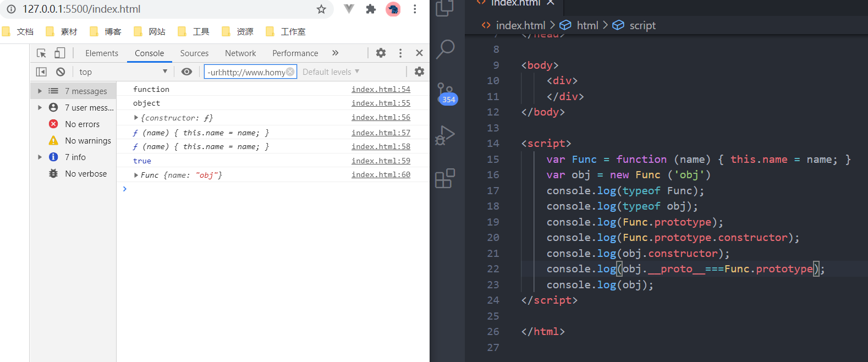Click index.html in the breadcrumb

pyautogui.click(x=520, y=25)
